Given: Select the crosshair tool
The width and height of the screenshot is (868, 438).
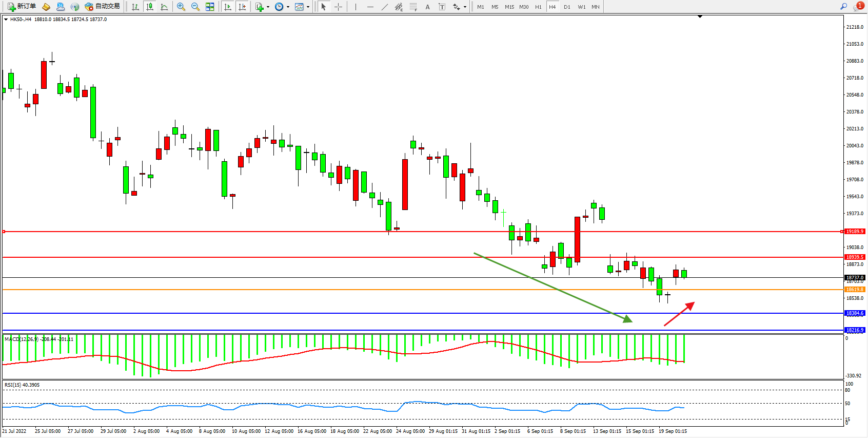Looking at the screenshot, I should pyautogui.click(x=339, y=7).
